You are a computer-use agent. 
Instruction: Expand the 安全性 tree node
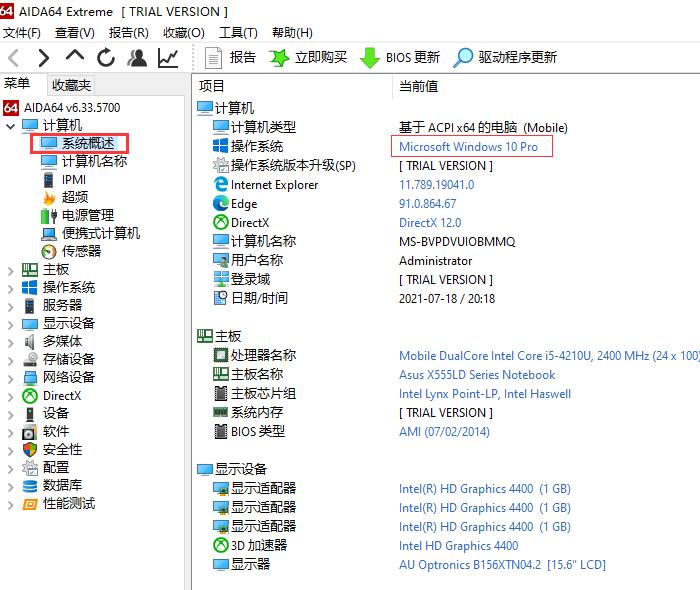tap(11, 450)
